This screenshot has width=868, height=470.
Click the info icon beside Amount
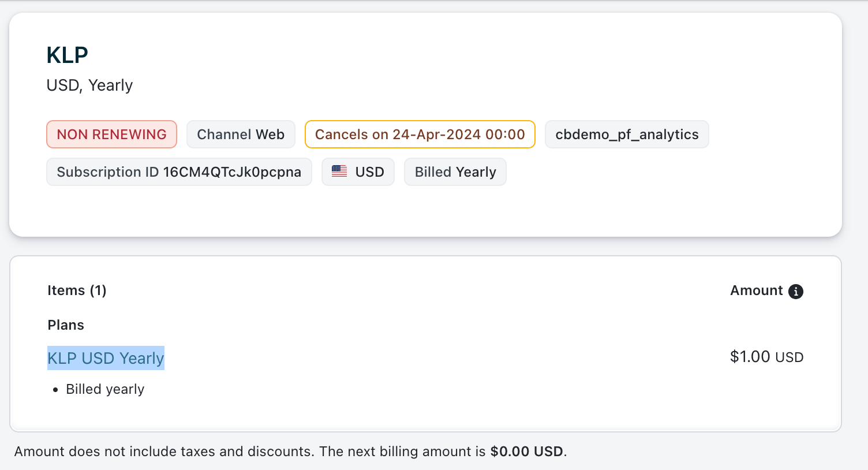coord(796,292)
